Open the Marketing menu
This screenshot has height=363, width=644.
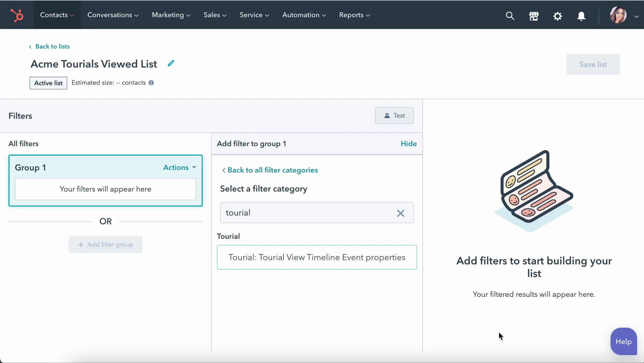coord(171,15)
